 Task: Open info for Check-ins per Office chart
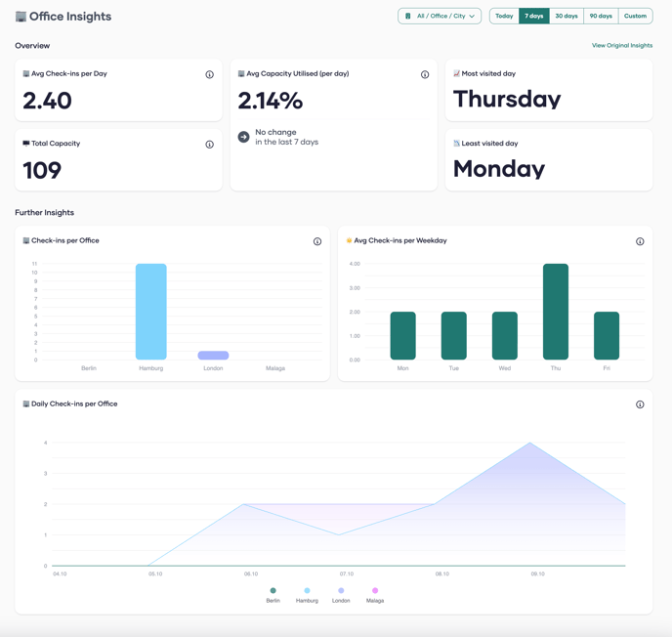(x=317, y=241)
